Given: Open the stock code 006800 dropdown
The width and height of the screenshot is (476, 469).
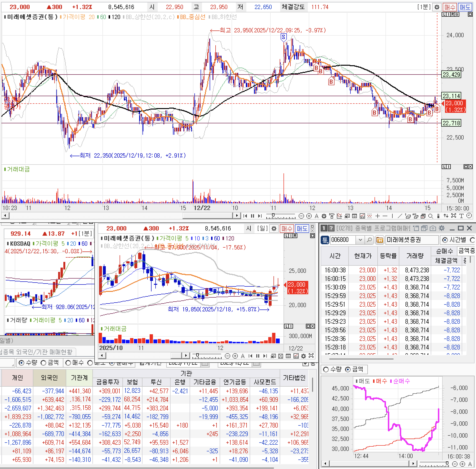Looking at the screenshot, I should click(x=360, y=240).
